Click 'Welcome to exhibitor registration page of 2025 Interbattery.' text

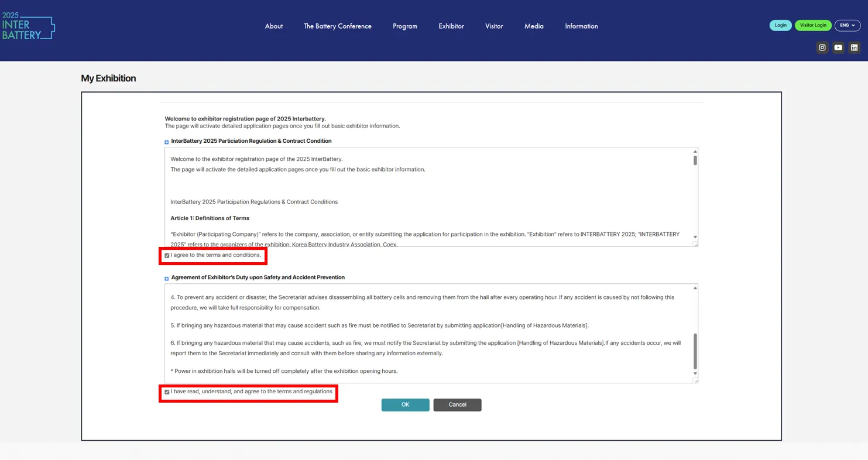tap(245, 119)
